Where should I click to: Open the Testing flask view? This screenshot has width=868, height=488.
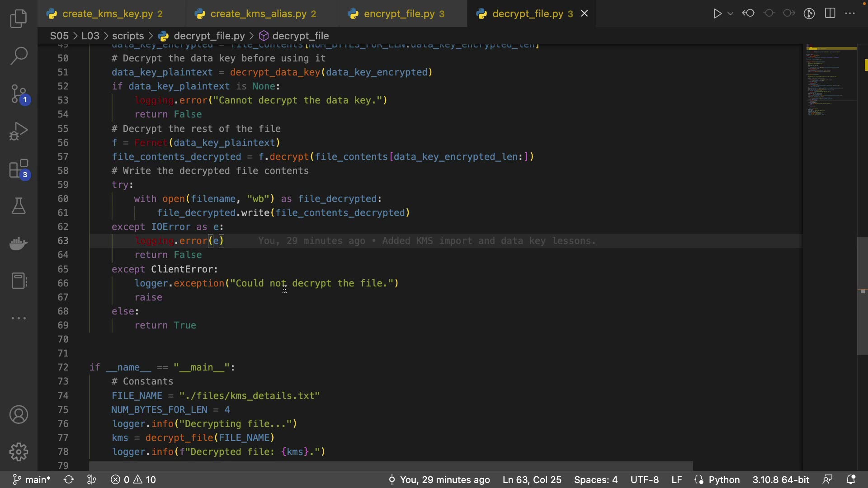tap(19, 206)
